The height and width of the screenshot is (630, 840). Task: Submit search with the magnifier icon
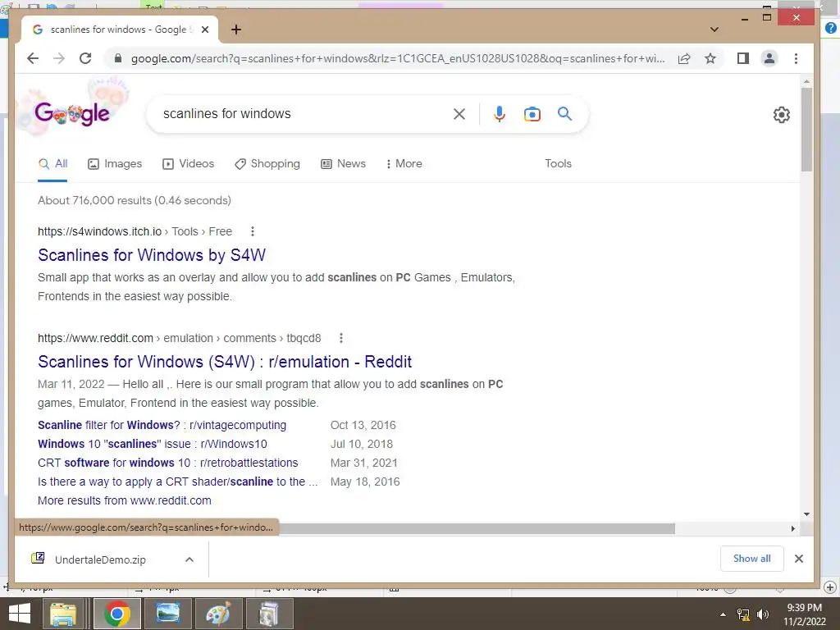pos(564,113)
